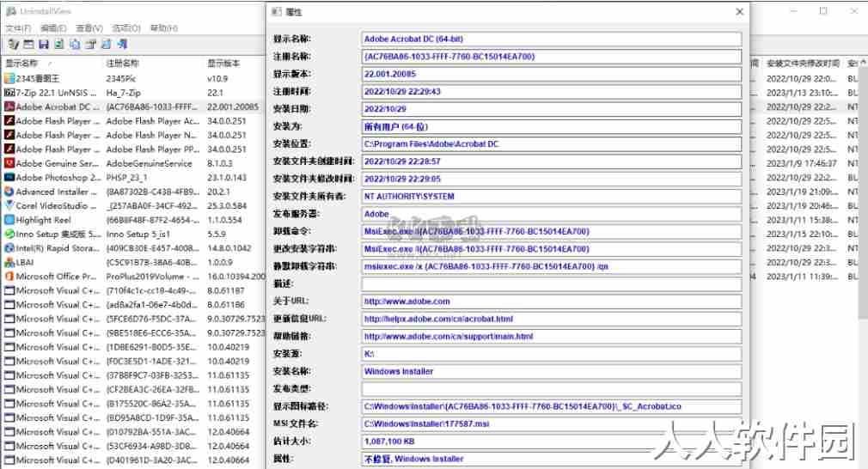Image resolution: width=868 pixels, height=469 pixels.
Task: Click the 更新信息URL field
Action: [552, 320]
